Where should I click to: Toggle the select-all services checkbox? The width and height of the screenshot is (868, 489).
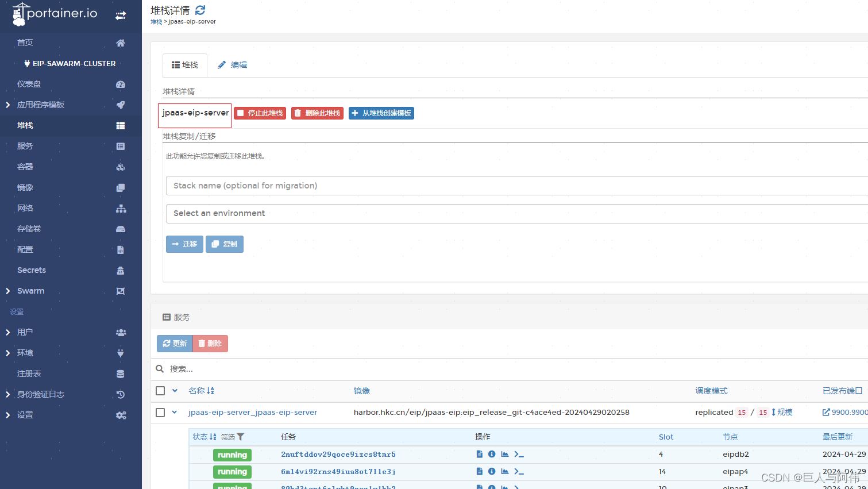pyautogui.click(x=160, y=391)
